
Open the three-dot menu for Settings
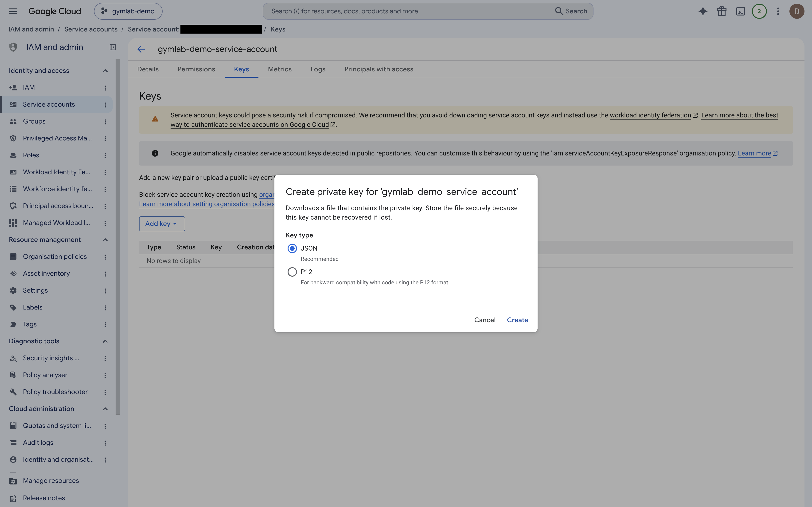click(x=105, y=291)
